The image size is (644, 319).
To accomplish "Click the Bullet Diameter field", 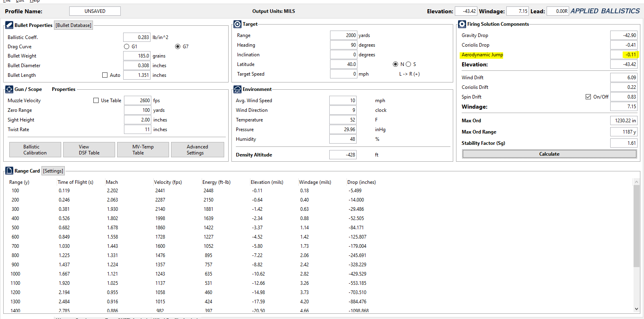I will tap(137, 66).
